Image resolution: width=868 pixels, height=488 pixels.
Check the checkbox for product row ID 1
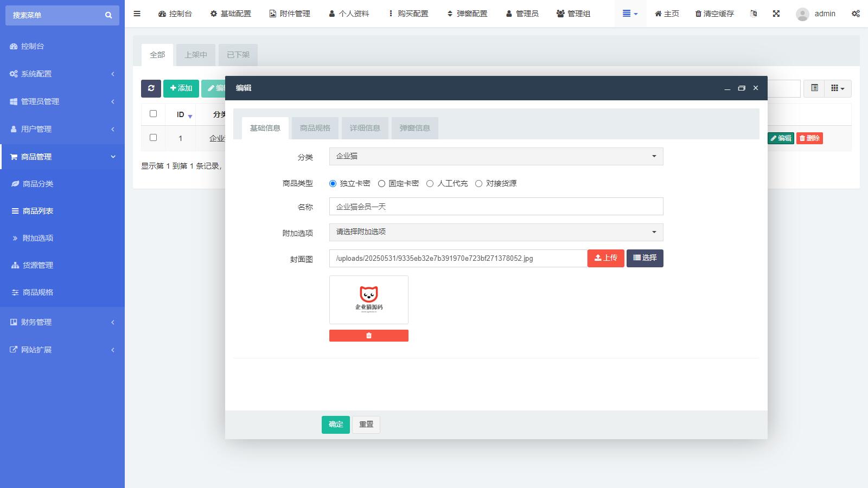coord(152,138)
